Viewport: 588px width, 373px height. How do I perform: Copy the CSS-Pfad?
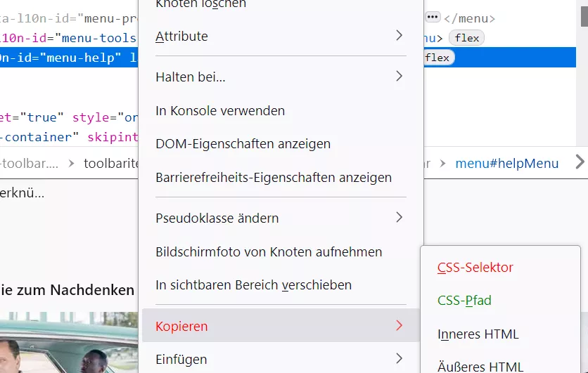click(500, 301)
